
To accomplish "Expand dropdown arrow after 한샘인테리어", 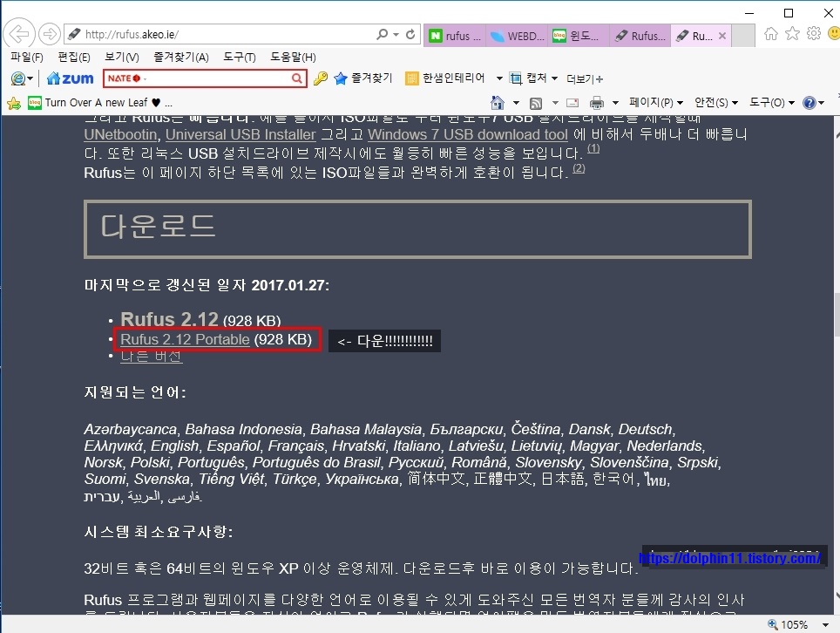I will (499, 78).
